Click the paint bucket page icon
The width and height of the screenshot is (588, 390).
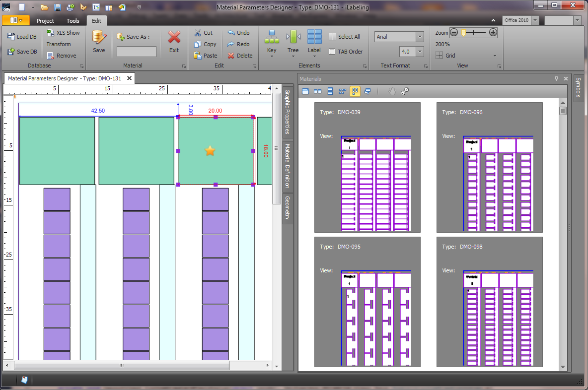click(122, 7)
